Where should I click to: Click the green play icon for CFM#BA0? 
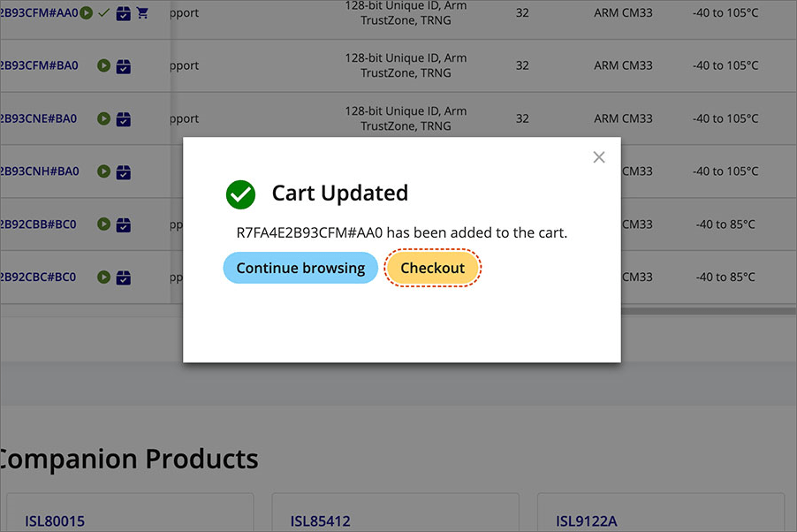104,65
